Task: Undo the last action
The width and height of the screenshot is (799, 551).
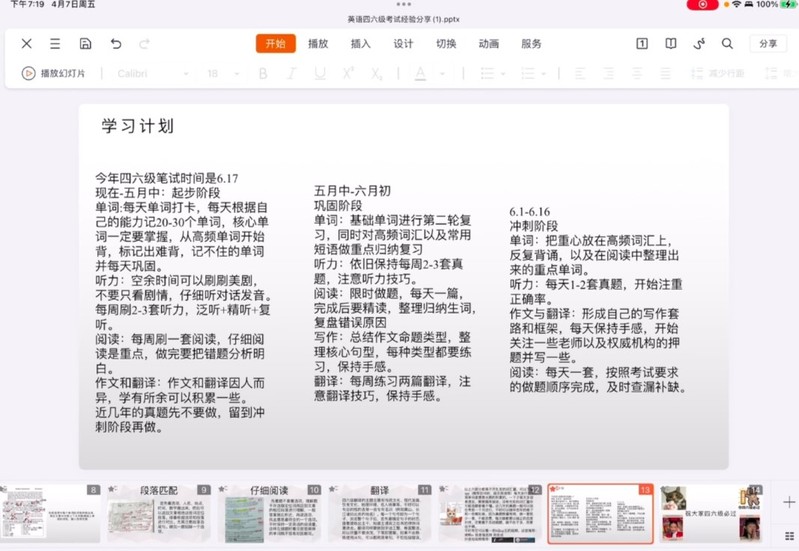Action: pyautogui.click(x=116, y=44)
